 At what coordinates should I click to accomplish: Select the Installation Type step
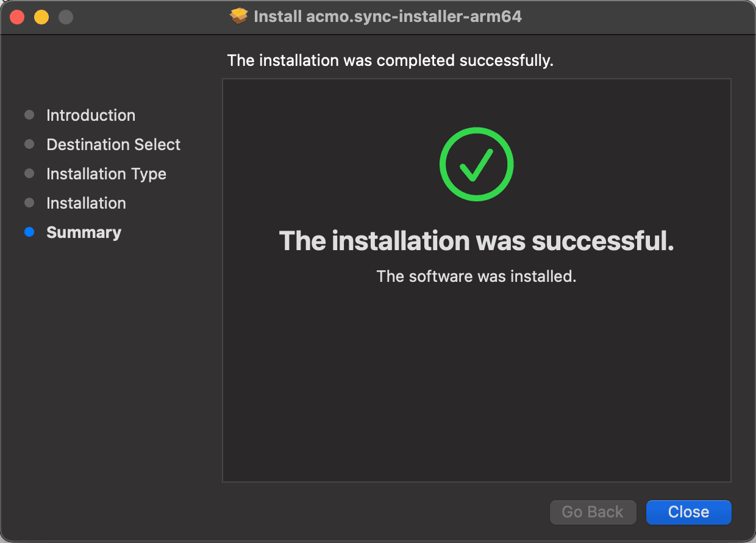[106, 173]
